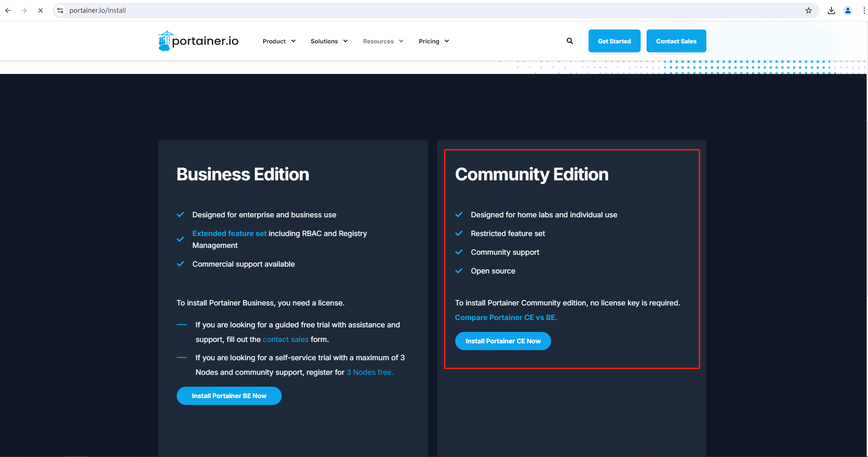Click 'Open source' text
868x457 pixels.
493,271
